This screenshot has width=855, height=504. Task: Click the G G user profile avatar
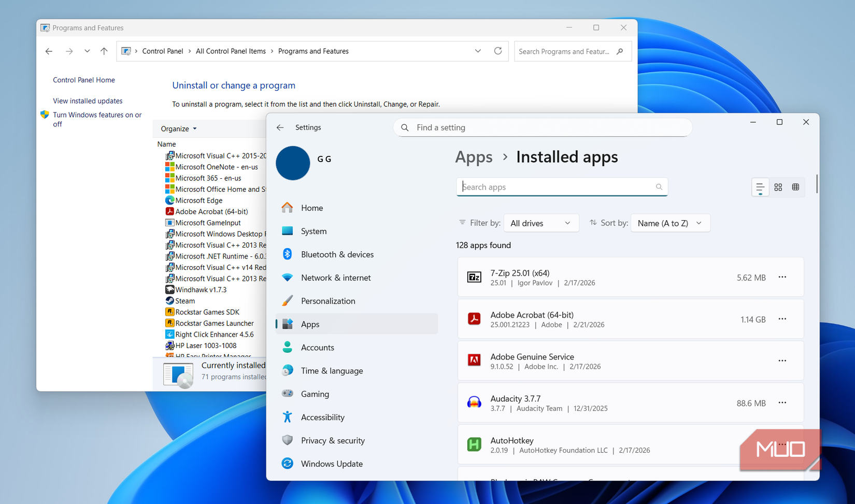point(293,163)
